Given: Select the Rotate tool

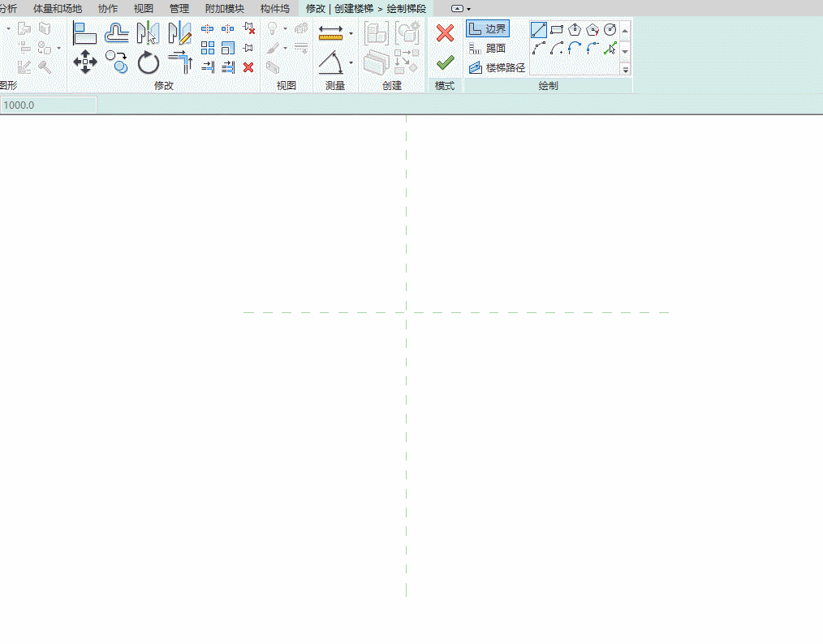Looking at the screenshot, I should tap(148, 62).
